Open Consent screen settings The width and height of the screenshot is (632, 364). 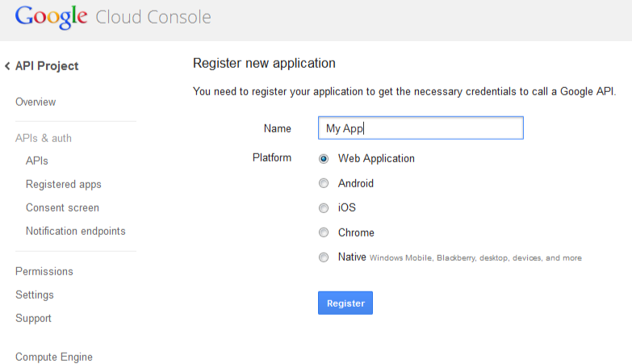62,207
